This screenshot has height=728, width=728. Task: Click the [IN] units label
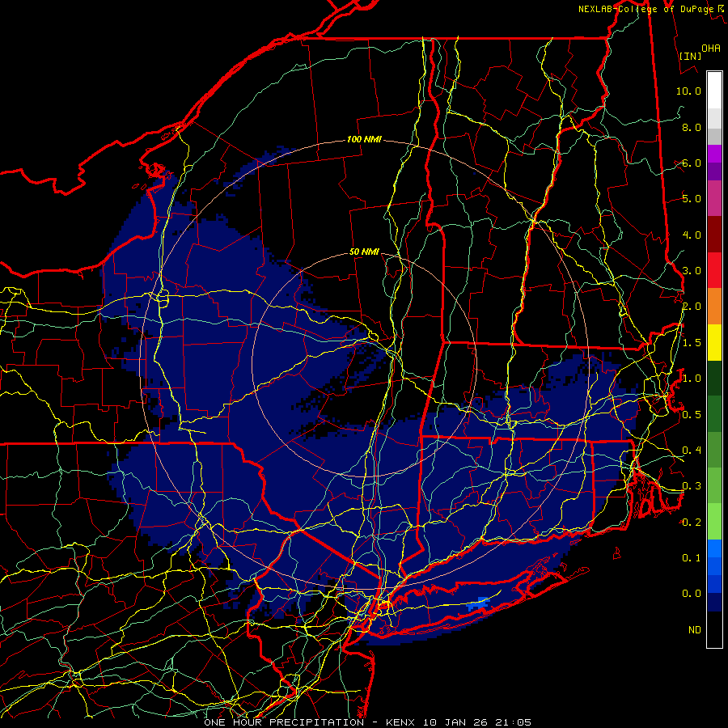tap(690, 56)
